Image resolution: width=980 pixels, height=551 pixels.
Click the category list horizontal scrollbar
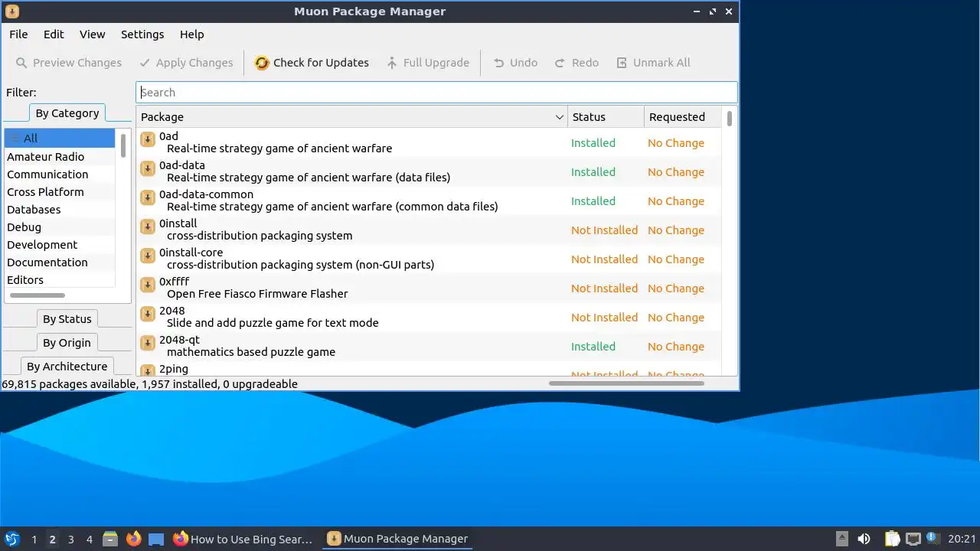coord(37,295)
